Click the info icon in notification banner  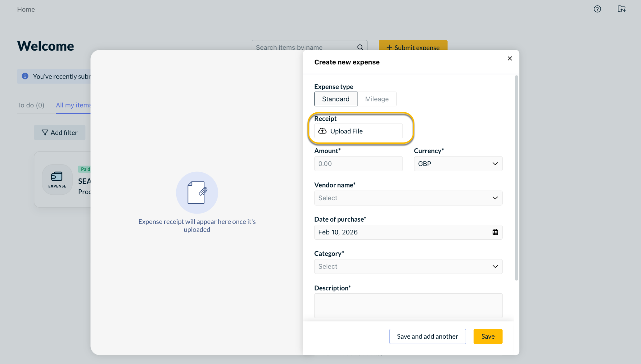[25, 76]
